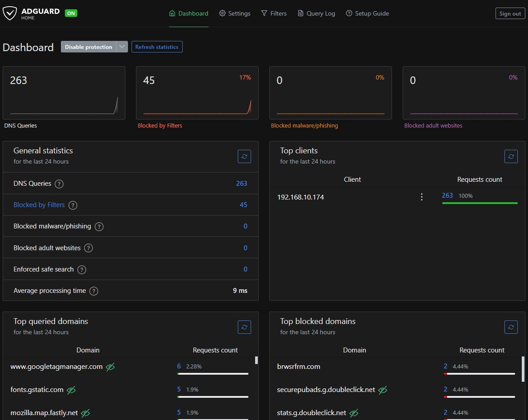The width and height of the screenshot is (528, 420).
Task: Click the 17% blocked percentage label
Action: (x=245, y=77)
